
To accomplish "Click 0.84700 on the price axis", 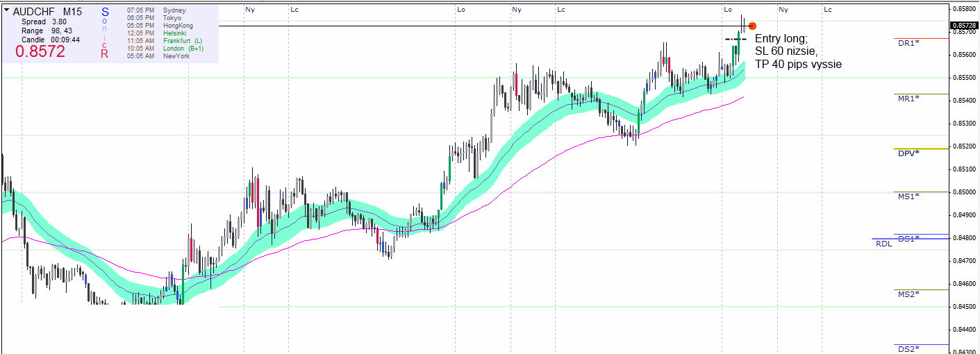I will pos(963,261).
